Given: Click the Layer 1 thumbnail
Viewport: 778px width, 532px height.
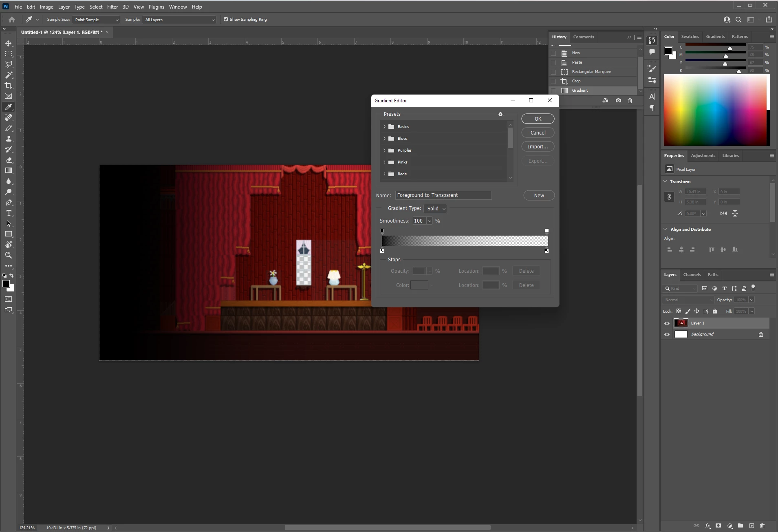Looking at the screenshot, I should click(681, 323).
